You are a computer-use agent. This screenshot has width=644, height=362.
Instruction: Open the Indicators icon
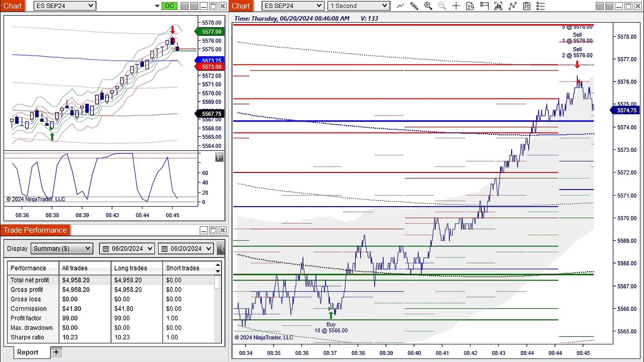[498, 6]
